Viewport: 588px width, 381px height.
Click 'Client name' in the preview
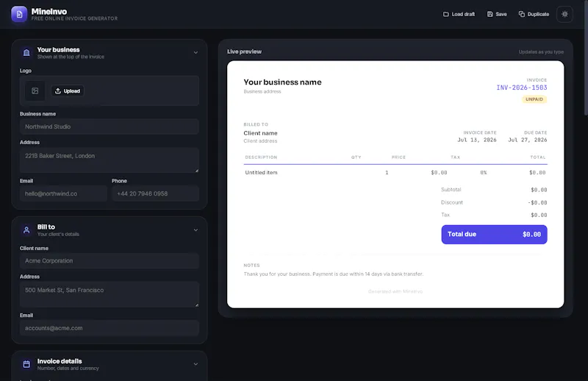pos(261,133)
